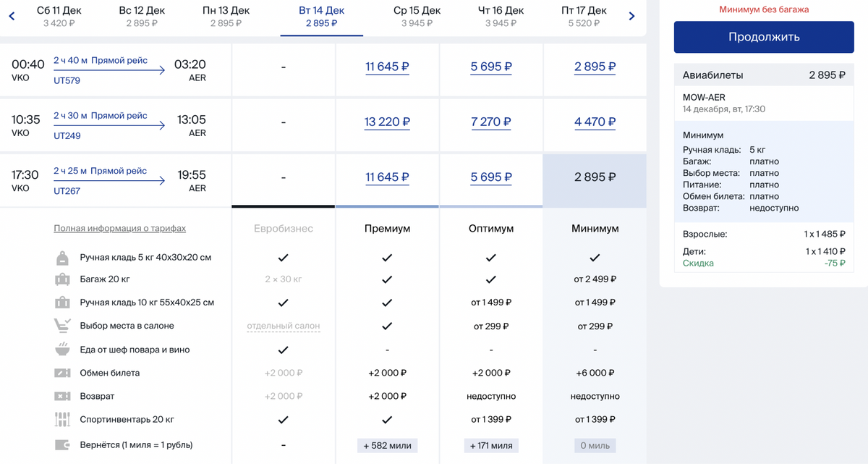Click the отдельный салон dotted link
This screenshot has width=868, height=464.
click(283, 326)
